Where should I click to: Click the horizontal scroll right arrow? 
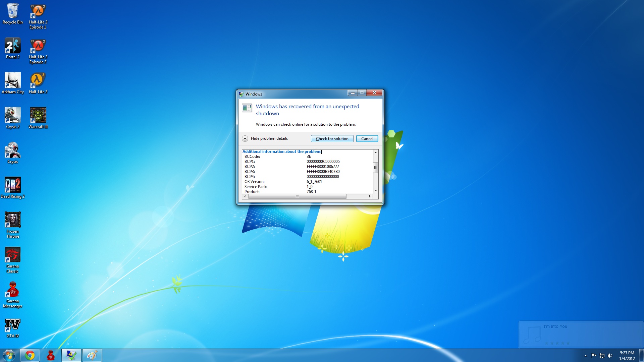tap(370, 196)
